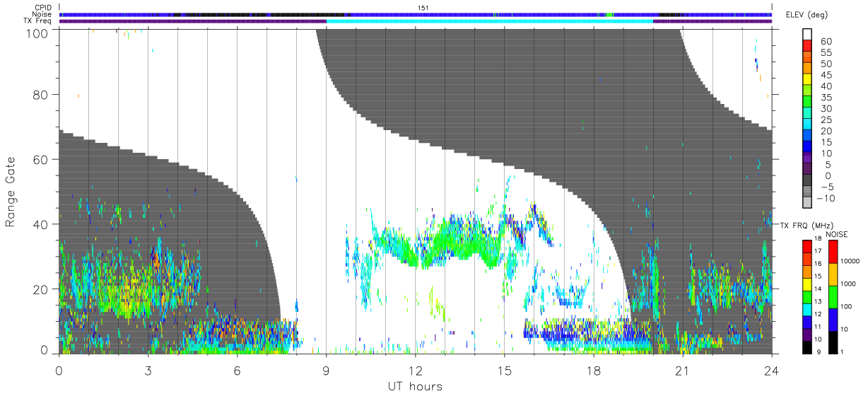Click the 'CPID' label at top left

tap(43, 7)
